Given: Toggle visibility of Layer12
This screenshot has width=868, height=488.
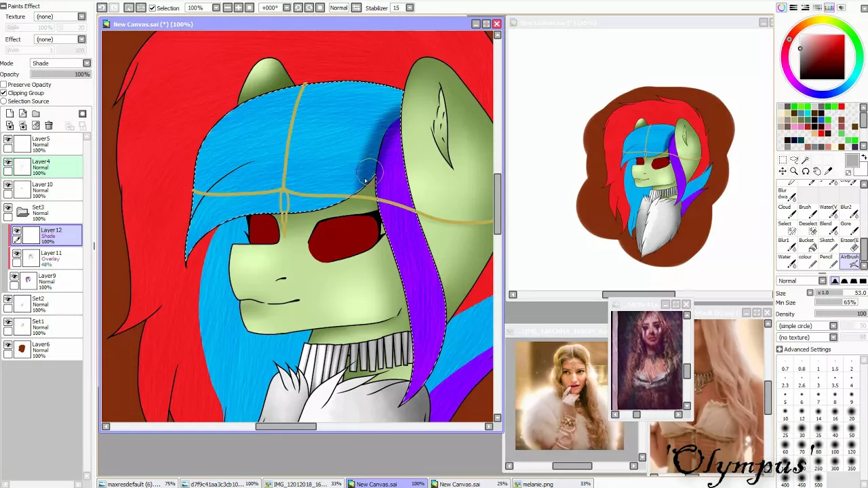Looking at the screenshot, I should coord(17,230).
